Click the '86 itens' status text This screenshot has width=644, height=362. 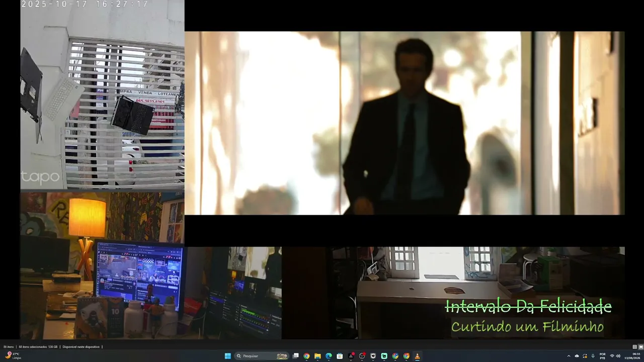point(9,347)
